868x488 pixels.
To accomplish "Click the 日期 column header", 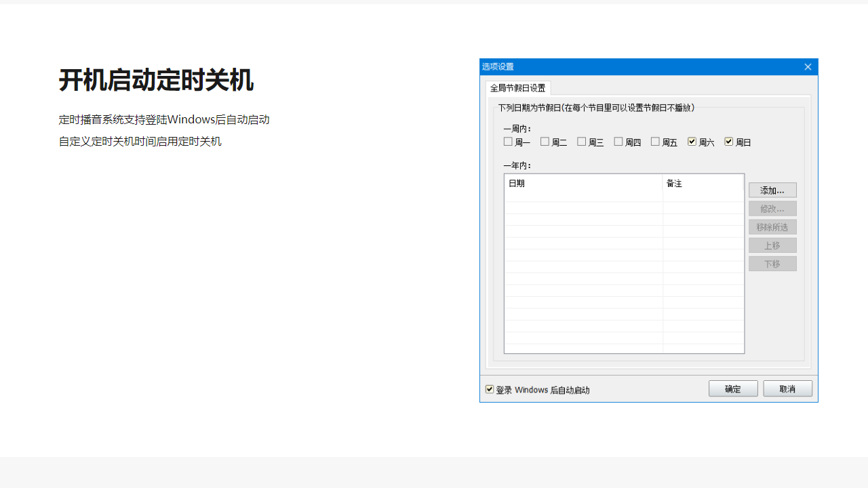I will pos(583,183).
